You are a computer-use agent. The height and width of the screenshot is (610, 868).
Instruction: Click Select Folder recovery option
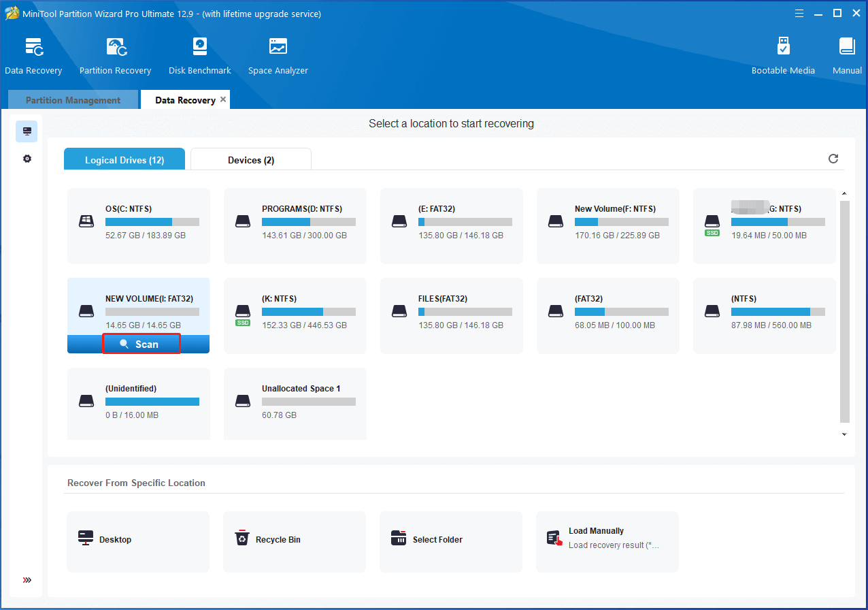450,540
